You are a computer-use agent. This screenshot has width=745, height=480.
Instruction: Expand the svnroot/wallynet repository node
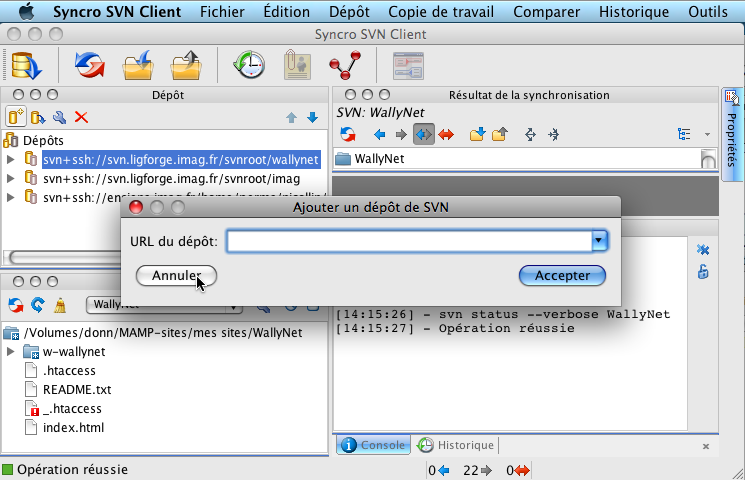[x=10, y=159]
